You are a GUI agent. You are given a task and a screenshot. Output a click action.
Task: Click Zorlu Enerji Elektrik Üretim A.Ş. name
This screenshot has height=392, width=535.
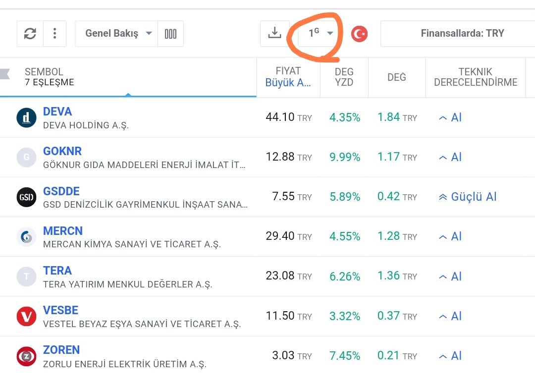(x=125, y=364)
